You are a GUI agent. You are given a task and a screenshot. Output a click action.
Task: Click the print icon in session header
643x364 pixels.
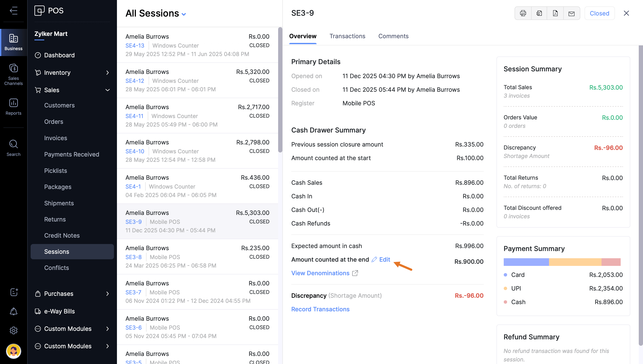coord(523,13)
